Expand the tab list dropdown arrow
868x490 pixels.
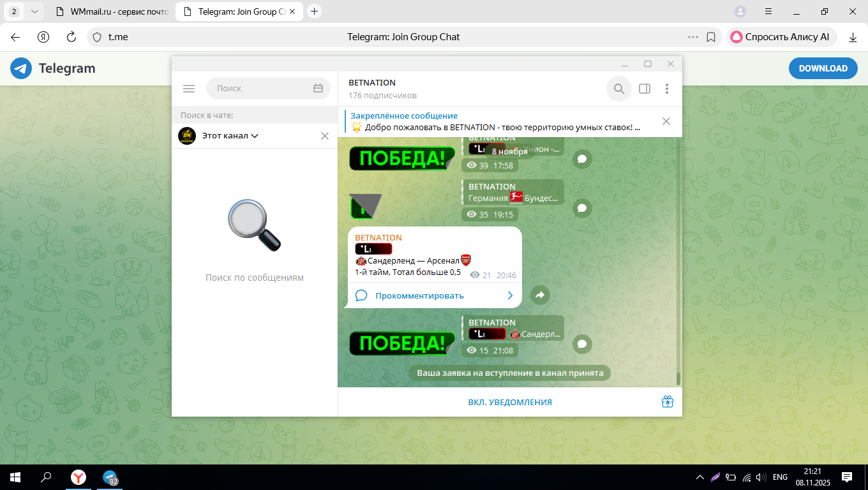click(x=34, y=11)
